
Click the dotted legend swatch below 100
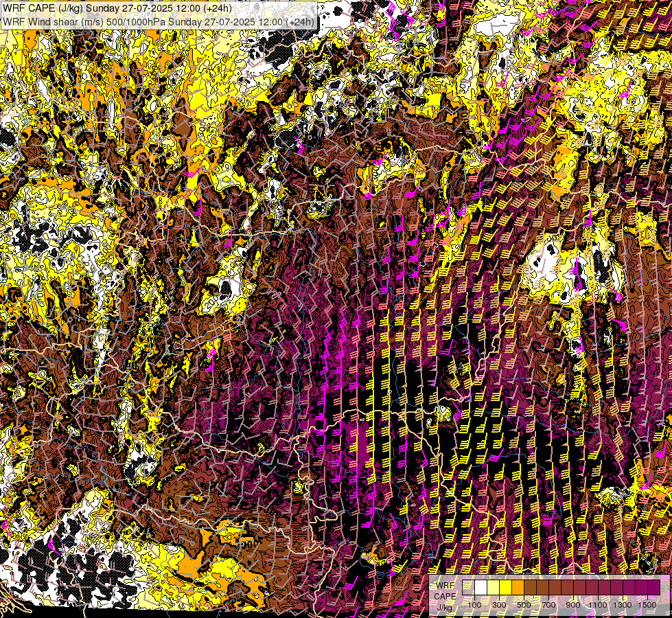tap(468, 587)
